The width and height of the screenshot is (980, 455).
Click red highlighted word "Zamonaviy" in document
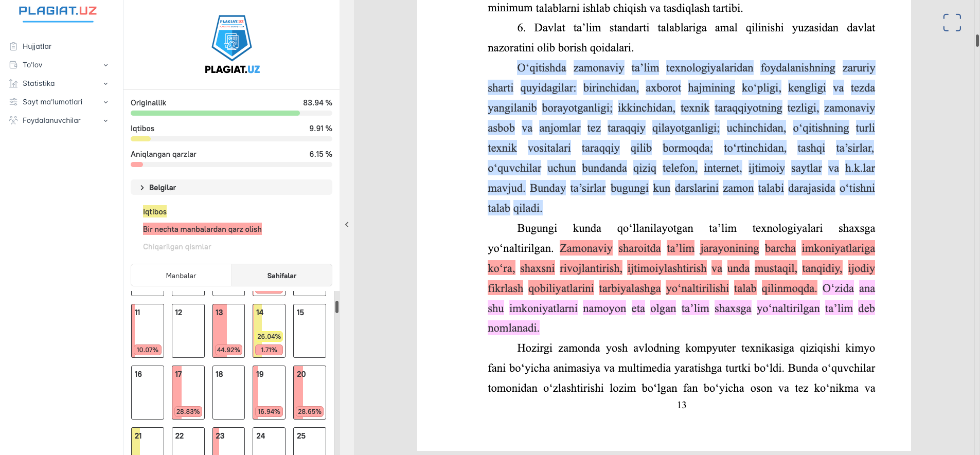(x=586, y=248)
